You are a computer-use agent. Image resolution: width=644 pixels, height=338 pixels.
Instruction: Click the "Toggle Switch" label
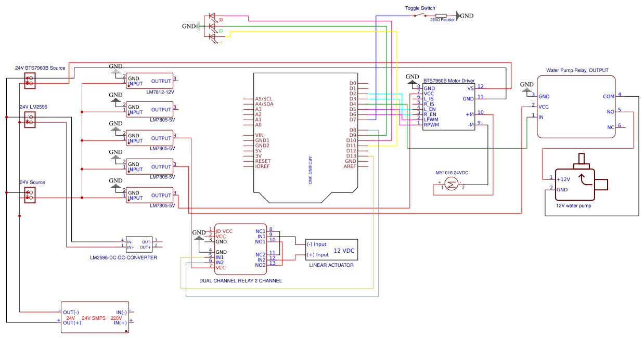pyautogui.click(x=419, y=8)
